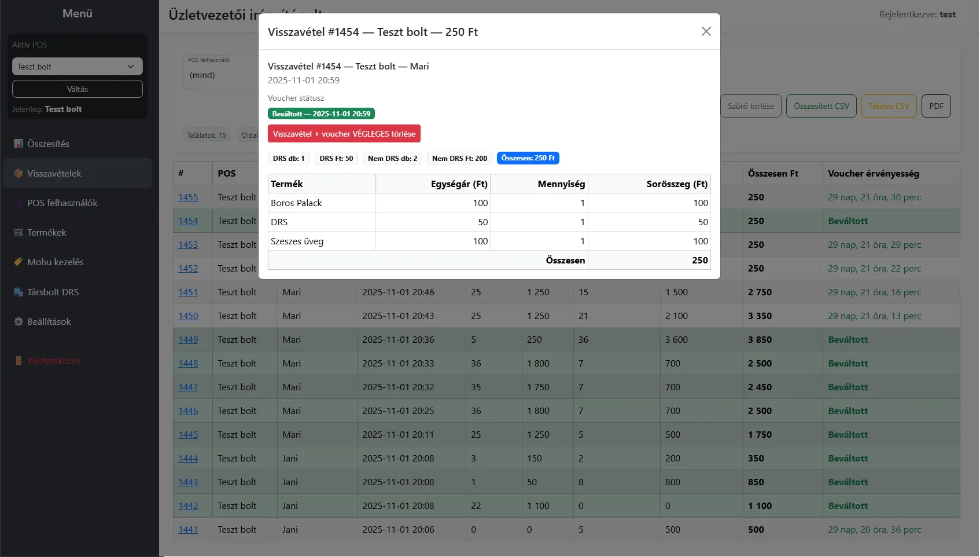The height and width of the screenshot is (557, 980).
Task: Open return record link 1441
Action: tap(188, 530)
